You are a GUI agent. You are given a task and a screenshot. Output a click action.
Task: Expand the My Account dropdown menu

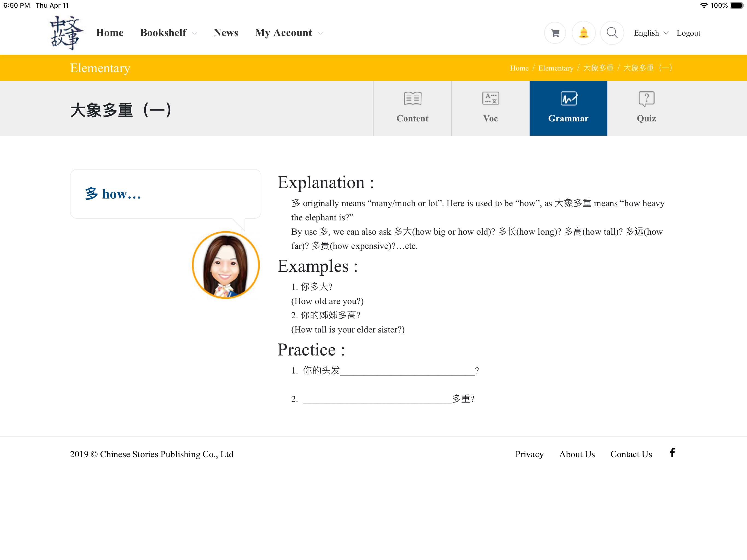289,33
